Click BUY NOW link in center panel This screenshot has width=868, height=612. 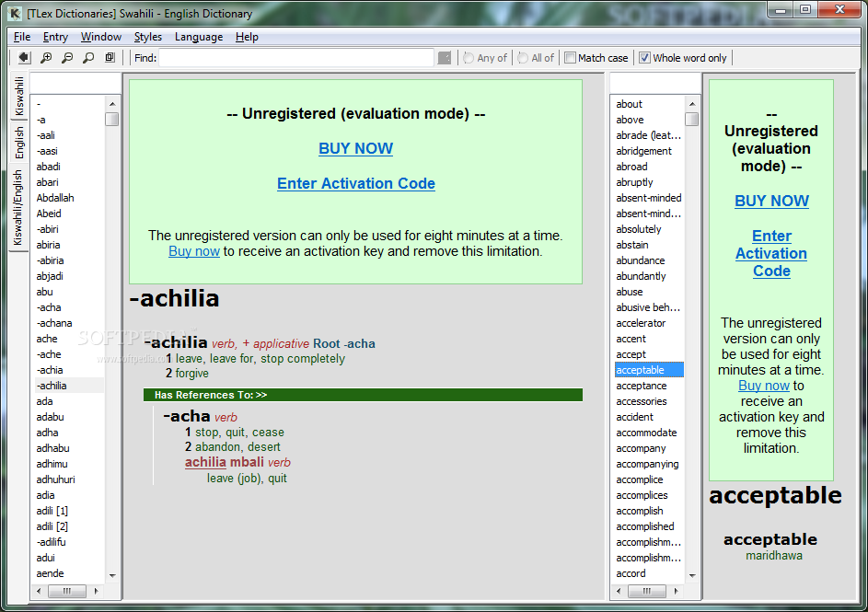356,148
